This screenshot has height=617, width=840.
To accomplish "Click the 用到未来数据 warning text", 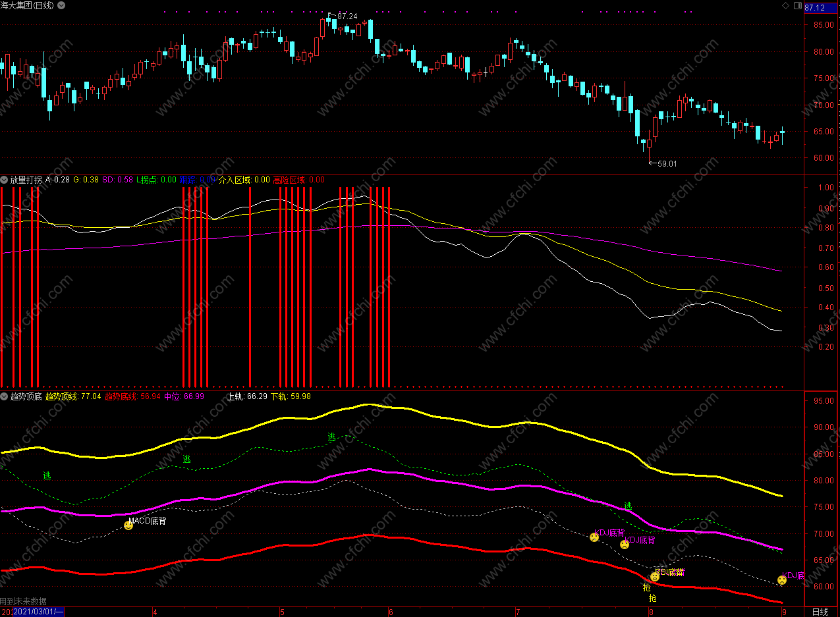I will pos(24,601).
